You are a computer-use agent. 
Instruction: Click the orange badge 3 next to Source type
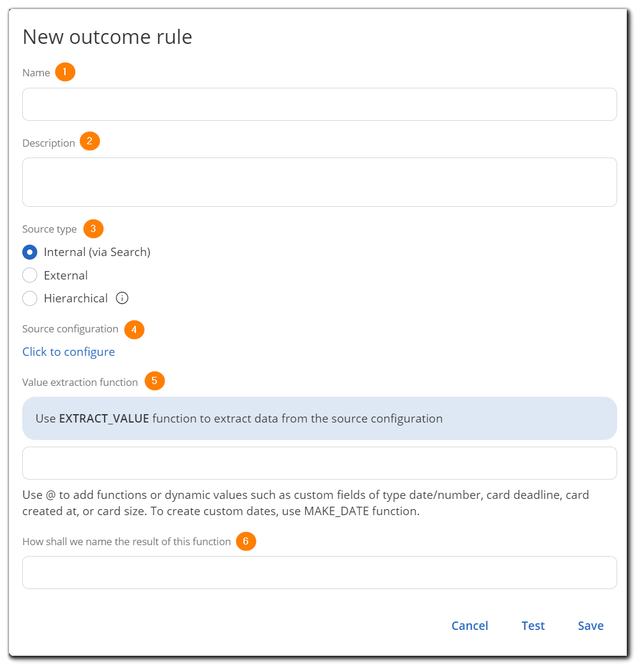coord(94,228)
